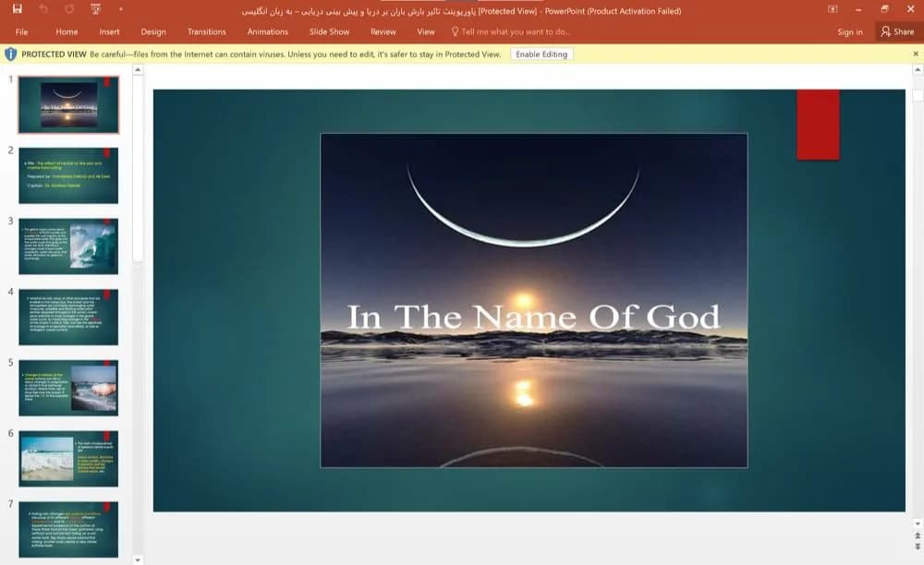
Task: Select slide 4 thumbnail
Action: pos(68,317)
